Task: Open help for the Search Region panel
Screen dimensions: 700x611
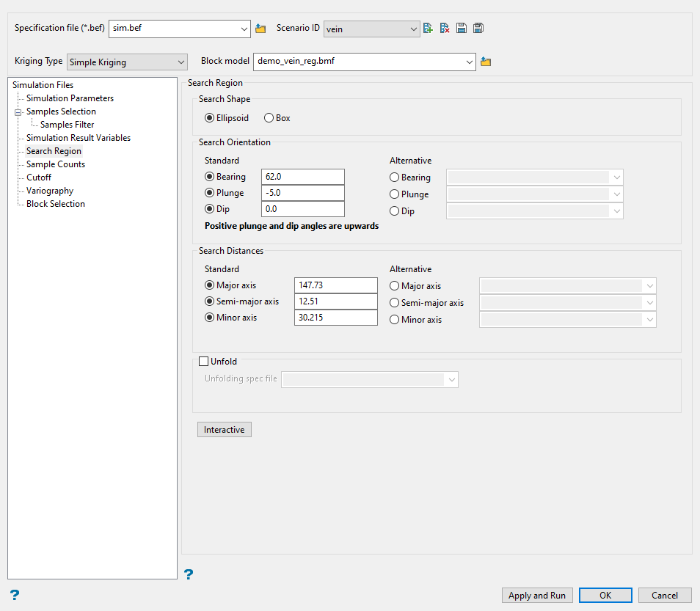Action: pyautogui.click(x=189, y=574)
